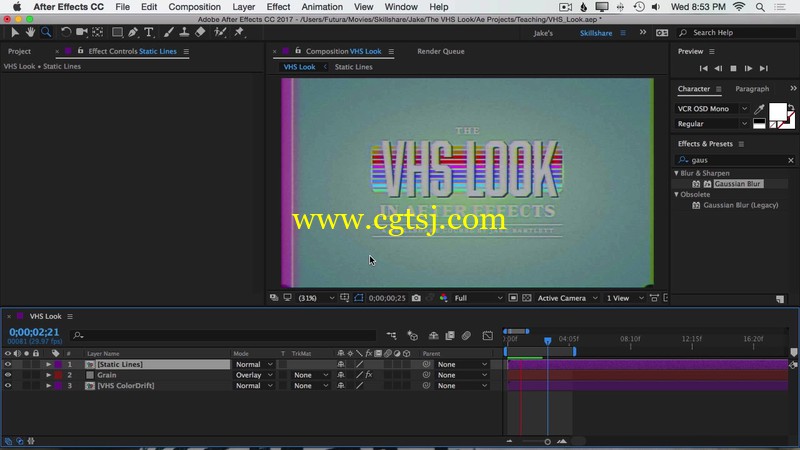Viewport: 800px width, 450px height.
Task: Open the Layer menu
Action: (x=243, y=7)
